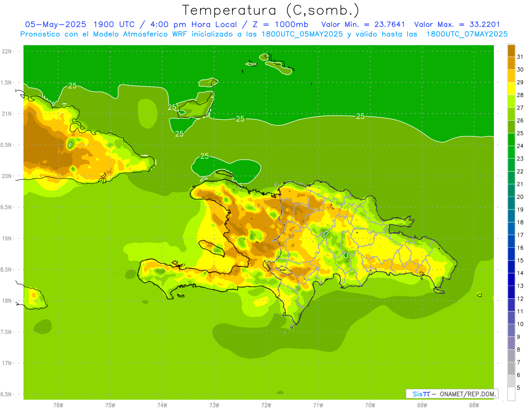Click the "71W" longitude axis label
The width and height of the screenshot is (532, 411).
(318, 405)
